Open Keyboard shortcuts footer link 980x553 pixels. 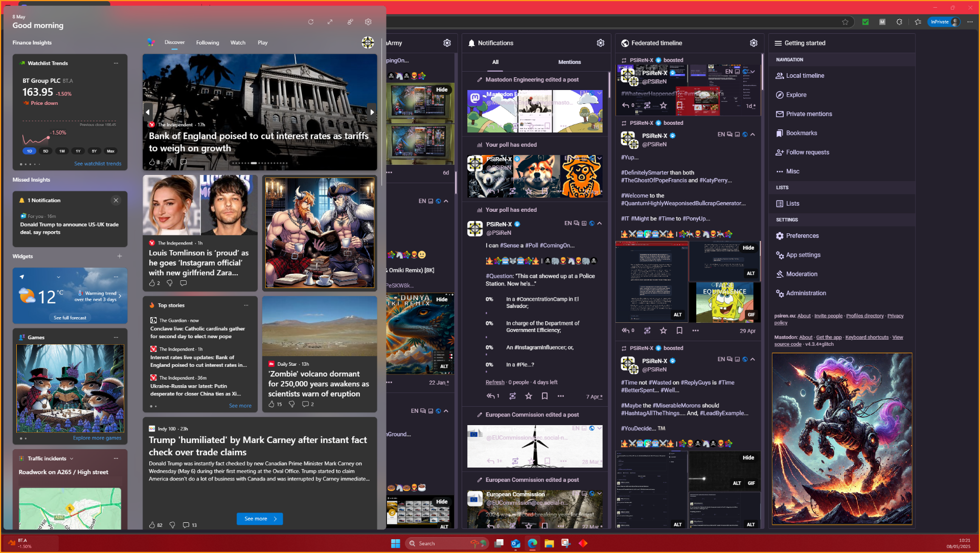[x=867, y=337]
